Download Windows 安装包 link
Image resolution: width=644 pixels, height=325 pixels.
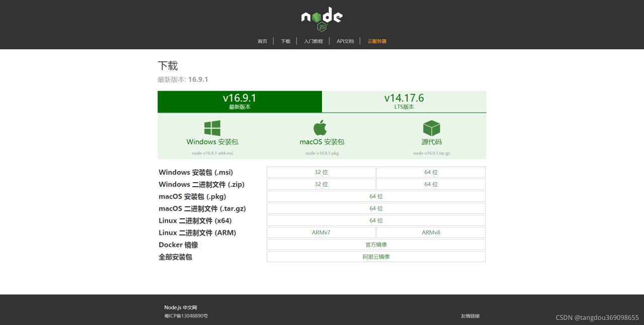point(212,142)
